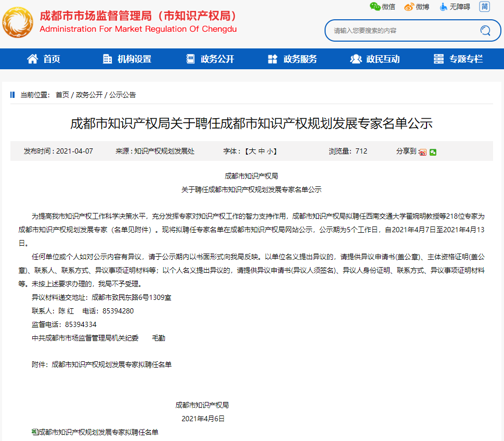
Task: Click 公示公告 breadcrumb link
Action: tap(123, 95)
